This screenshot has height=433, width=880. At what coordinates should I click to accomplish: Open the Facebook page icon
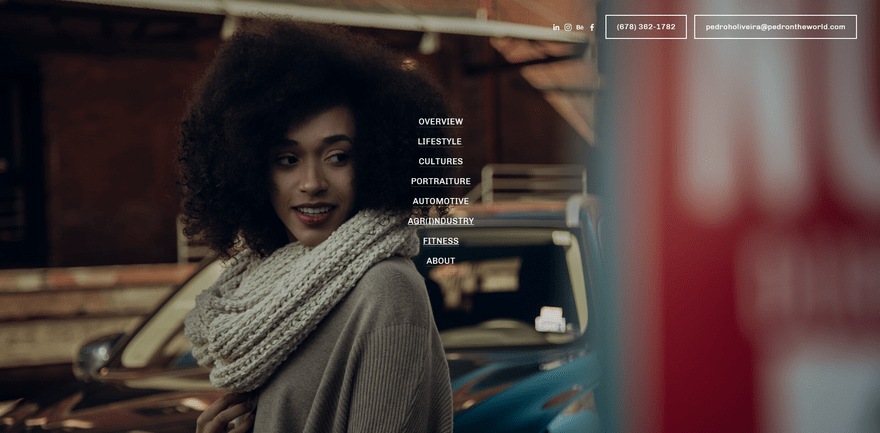(592, 27)
